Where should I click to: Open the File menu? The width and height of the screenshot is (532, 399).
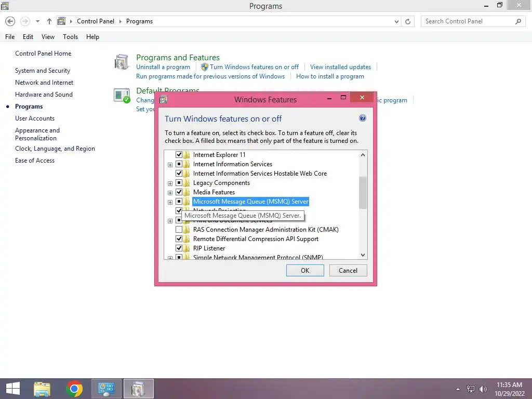[x=10, y=37]
